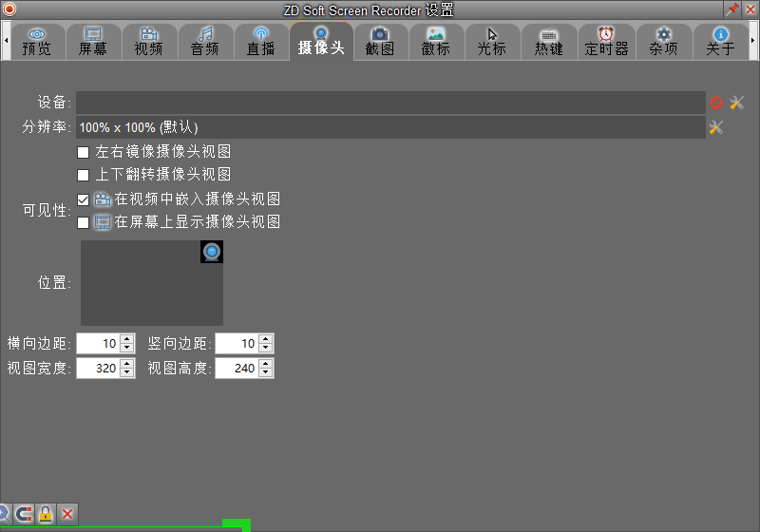Open device settings tools icon beside 设备
The height and width of the screenshot is (532, 760).
click(737, 103)
